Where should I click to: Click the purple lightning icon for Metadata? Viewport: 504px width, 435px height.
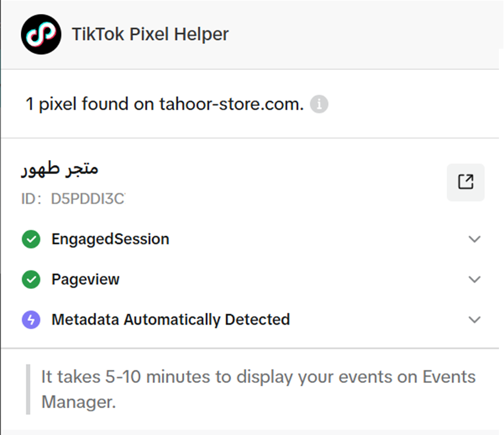tap(31, 320)
